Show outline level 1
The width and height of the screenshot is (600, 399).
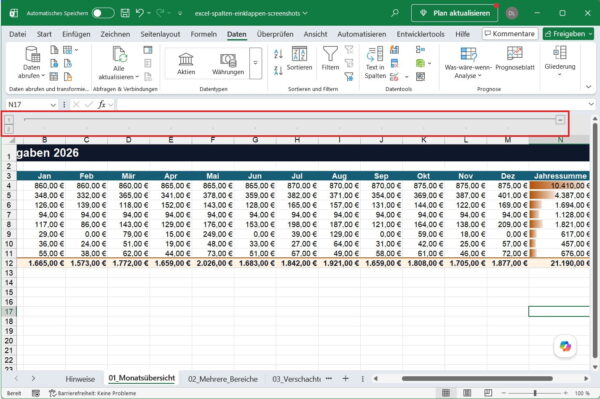point(9,120)
